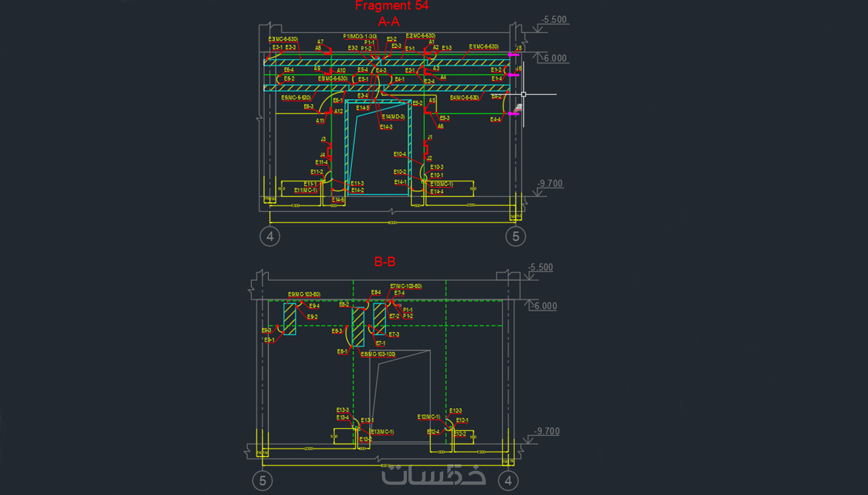Click the -5.500 elevation mark in section A-A
Image resolution: width=868 pixels, height=495 pixels.
pyautogui.click(x=554, y=19)
